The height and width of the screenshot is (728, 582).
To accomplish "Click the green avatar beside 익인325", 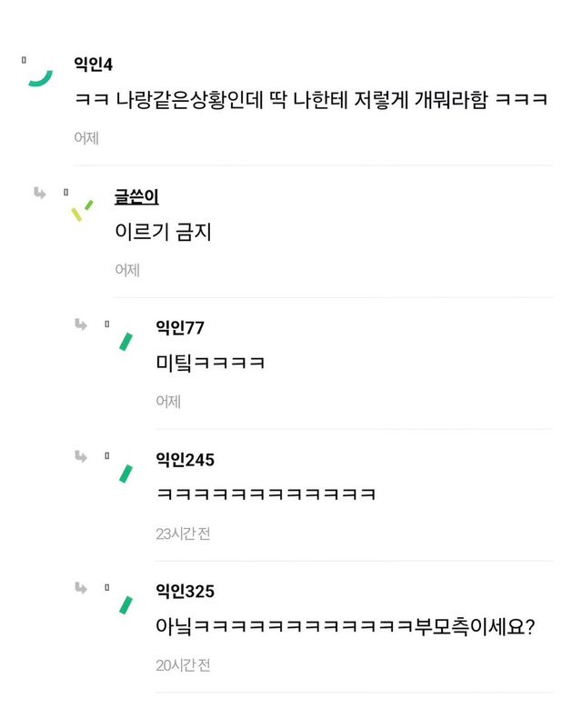I will pos(125,605).
